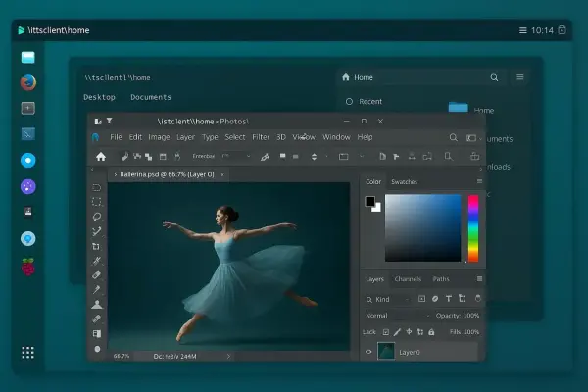Open the File menu
This screenshot has width=588, height=392.
[x=116, y=137]
